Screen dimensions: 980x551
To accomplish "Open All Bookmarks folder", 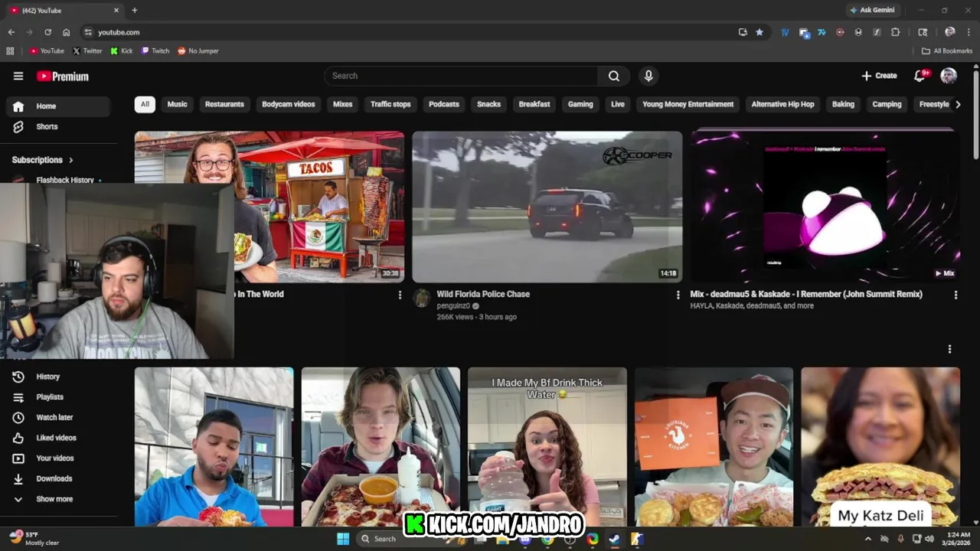I will pyautogui.click(x=947, y=51).
